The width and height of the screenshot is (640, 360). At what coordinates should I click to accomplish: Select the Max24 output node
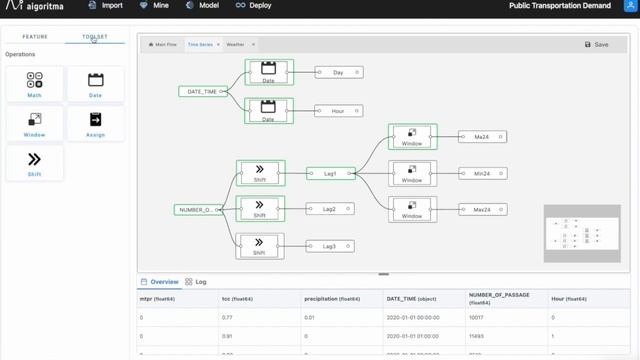[x=483, y=209]
